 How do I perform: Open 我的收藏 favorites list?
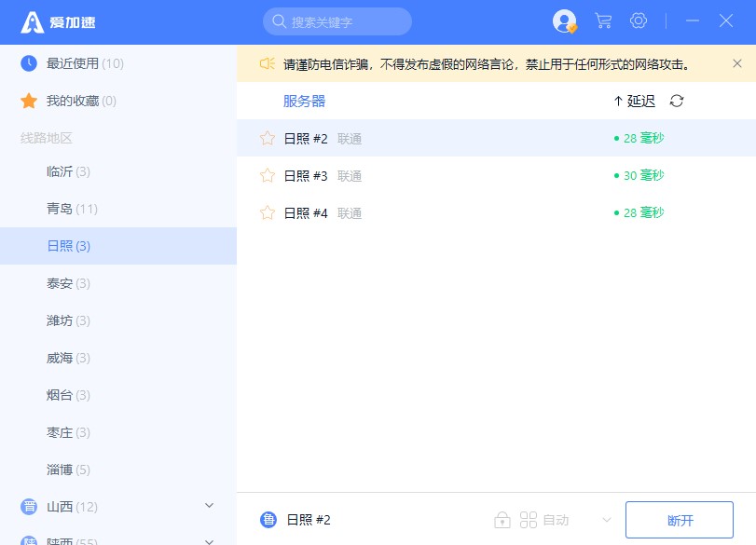(x=80, y=101)
